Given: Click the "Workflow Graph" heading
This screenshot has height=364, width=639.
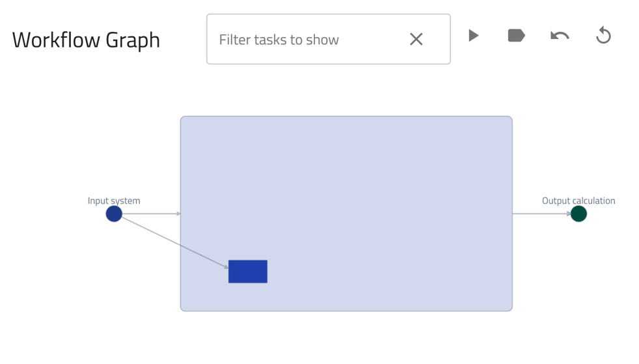Looking at the screenshot, I should point(86,40).
